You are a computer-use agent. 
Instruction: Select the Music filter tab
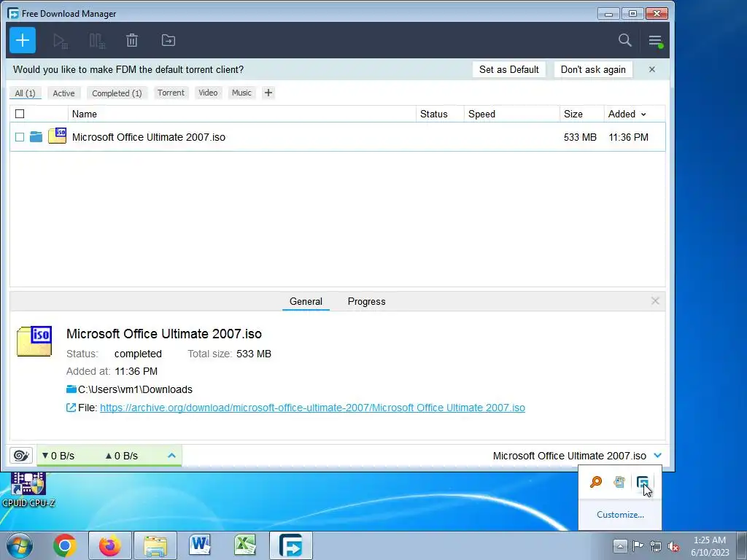coord(241,93)
